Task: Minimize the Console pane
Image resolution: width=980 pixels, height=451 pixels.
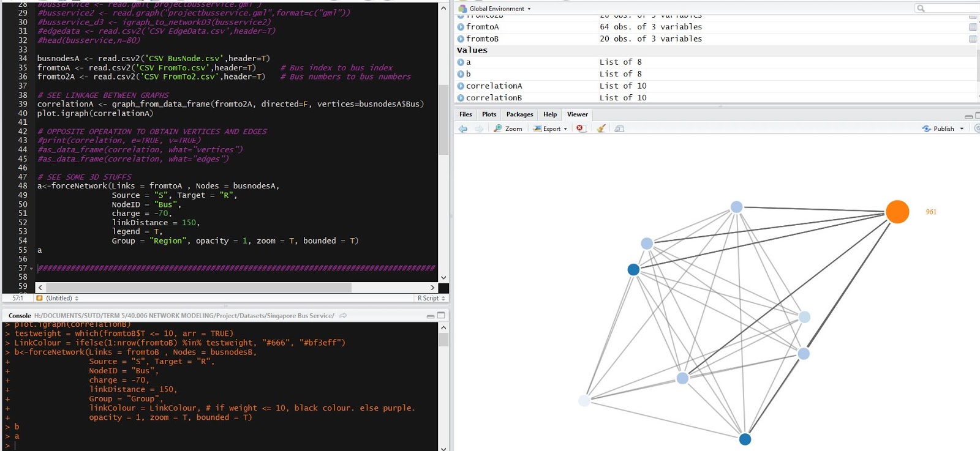Action: click(x=431, y=316)
